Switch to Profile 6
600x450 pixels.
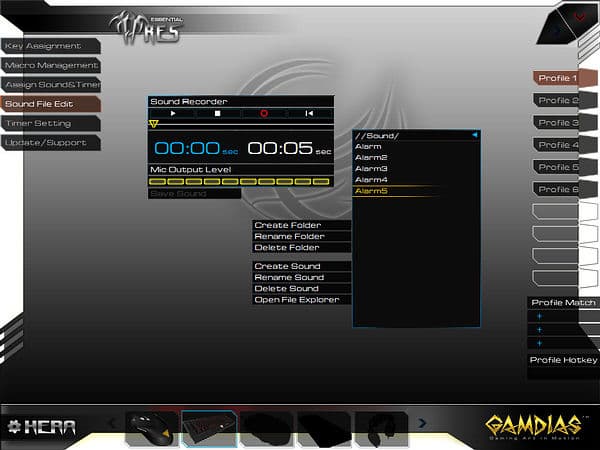point(564,189)
